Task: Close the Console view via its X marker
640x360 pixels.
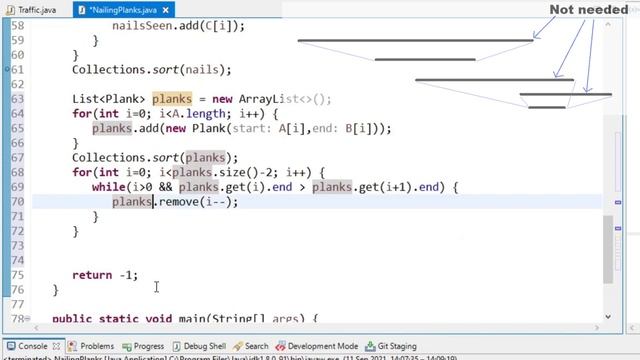Action: pos(56,346)
